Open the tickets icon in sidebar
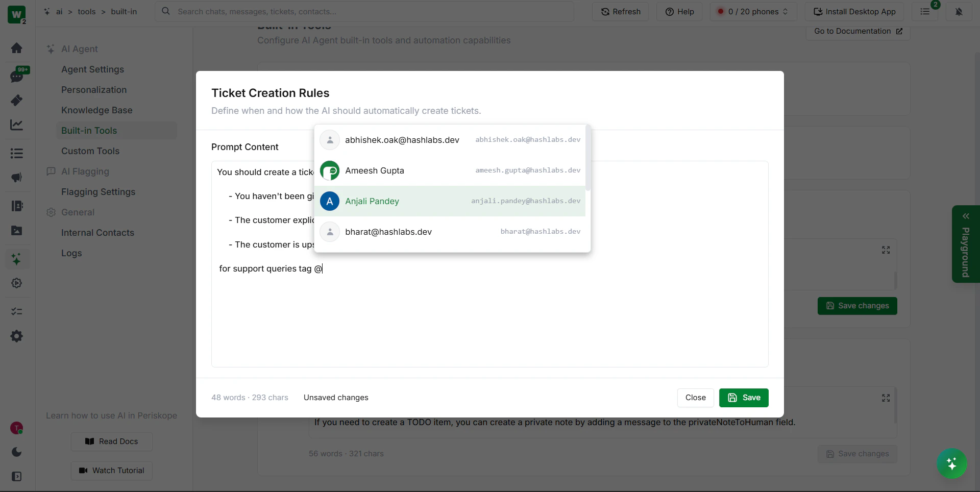The image size is (980, 492). click(16, 101)
